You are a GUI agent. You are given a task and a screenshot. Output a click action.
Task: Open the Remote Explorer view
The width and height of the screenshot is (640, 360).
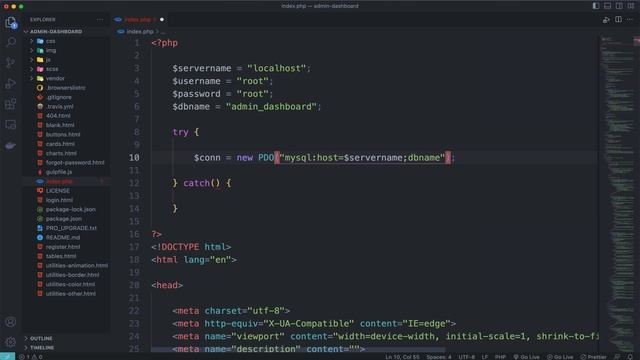pos(11,124)
